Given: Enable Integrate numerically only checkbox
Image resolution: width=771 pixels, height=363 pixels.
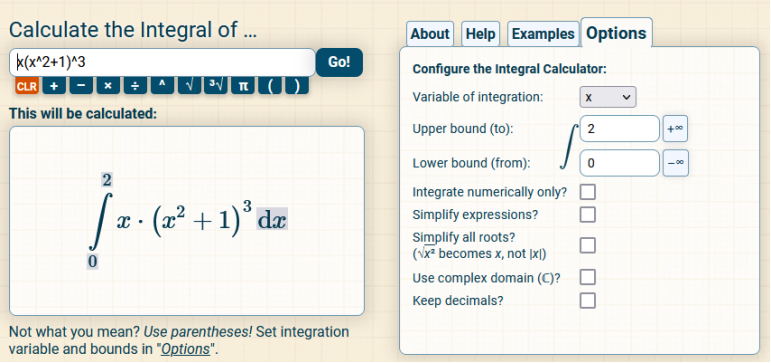Looking at the screenshot, I should [x=588, y=192].
